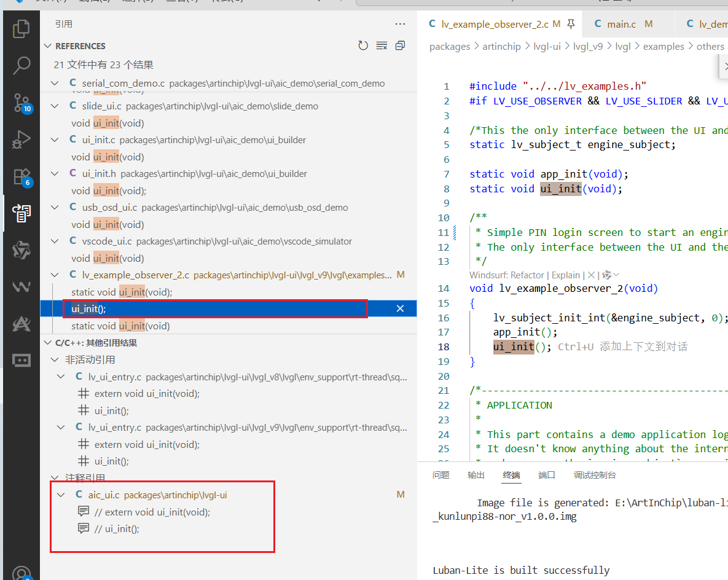The height and width of the screenshot is (580, 728).
Task: Collapse the ui_init.h result group
Action: point(55,174)
